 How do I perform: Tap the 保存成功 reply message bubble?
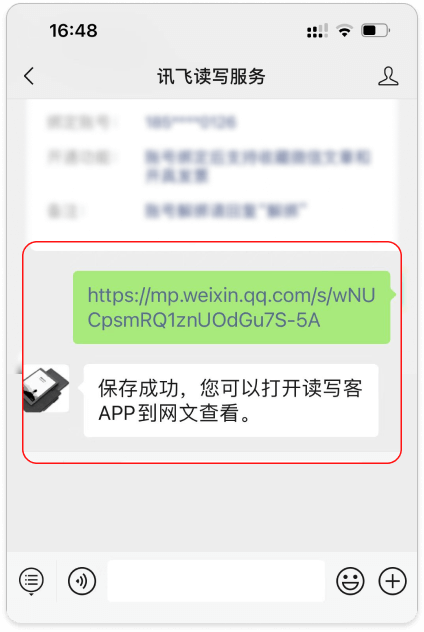231,400
